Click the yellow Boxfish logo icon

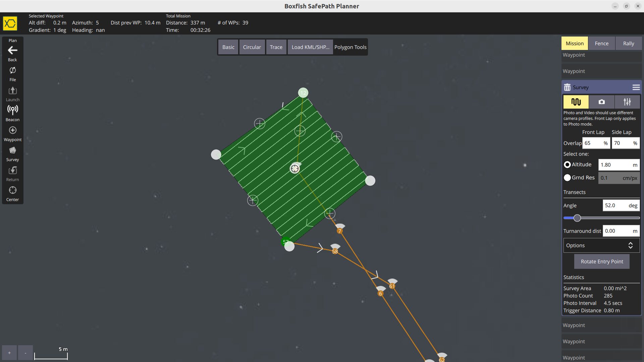10,23
